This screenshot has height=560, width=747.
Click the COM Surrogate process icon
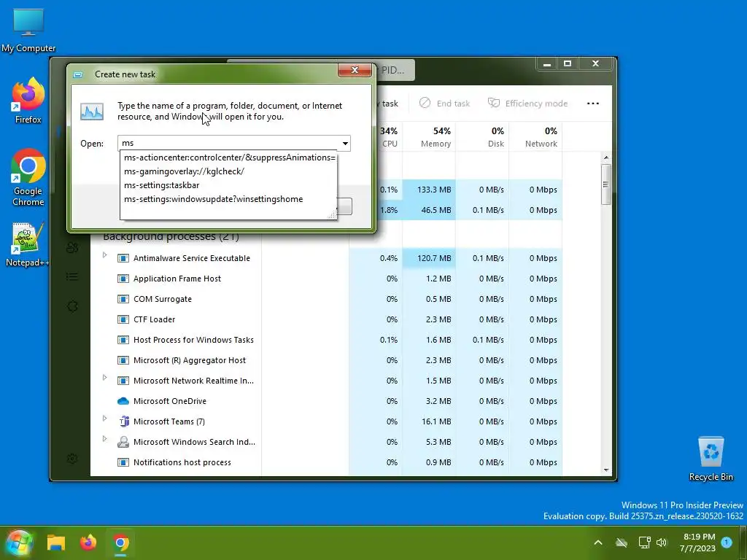click(123, 299)
